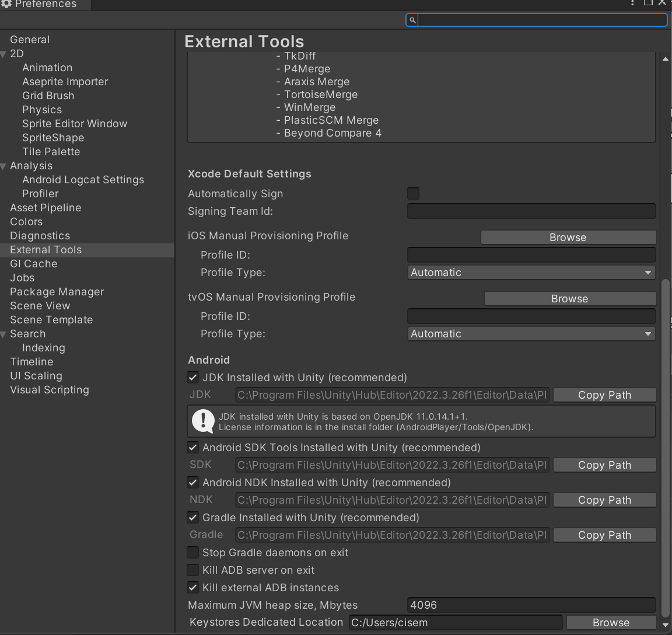The image size is (672, 635).
Task: Disable JDK Installed with Unity option
Action: point(192,377)
